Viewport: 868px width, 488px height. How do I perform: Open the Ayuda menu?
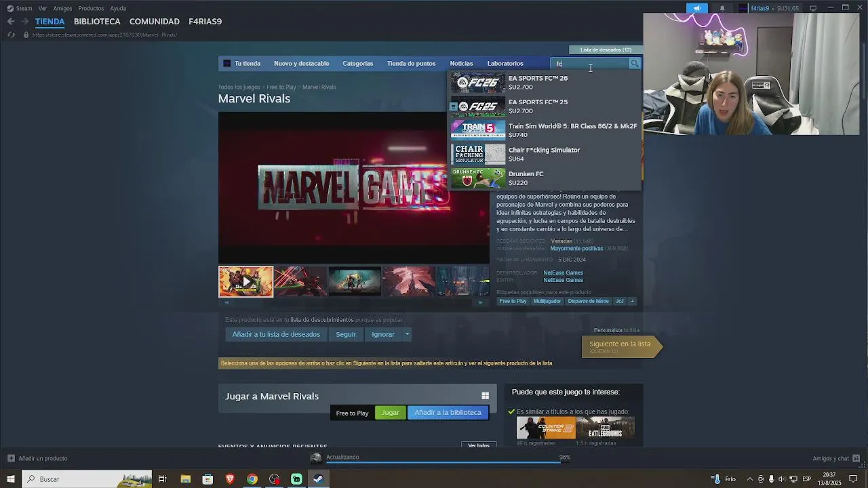click(x=118, y=8)
